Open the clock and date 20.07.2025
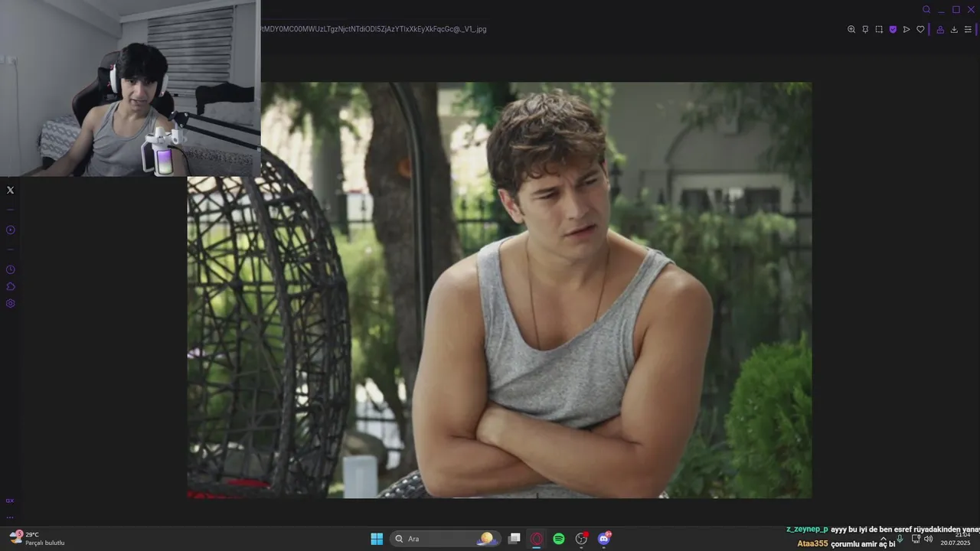Viewport: 980px width, 551px height. click(955, 539)
